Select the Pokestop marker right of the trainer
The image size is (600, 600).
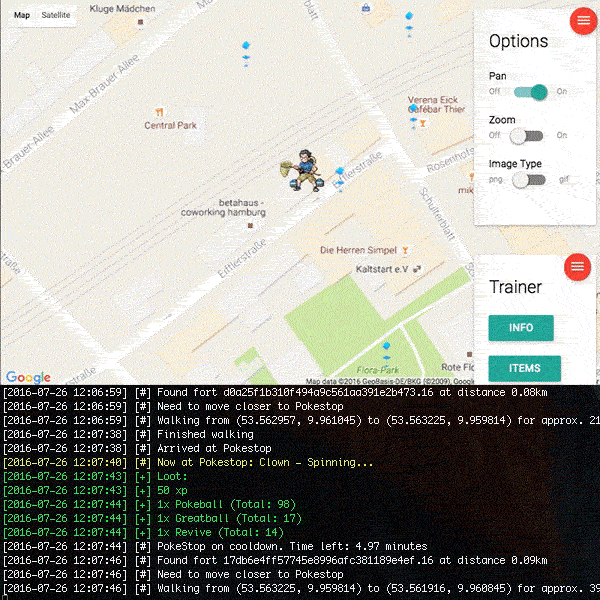[341, 177]
